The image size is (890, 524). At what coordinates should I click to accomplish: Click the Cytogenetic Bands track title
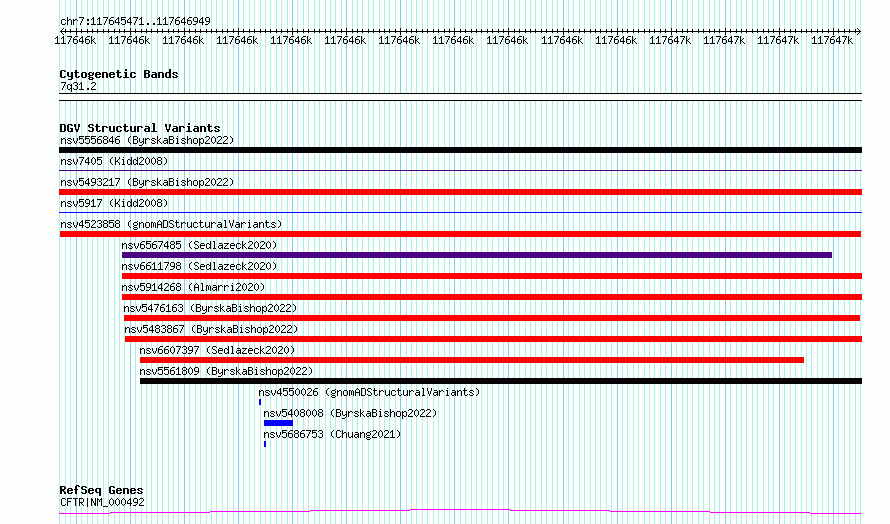tap(119, 74)
